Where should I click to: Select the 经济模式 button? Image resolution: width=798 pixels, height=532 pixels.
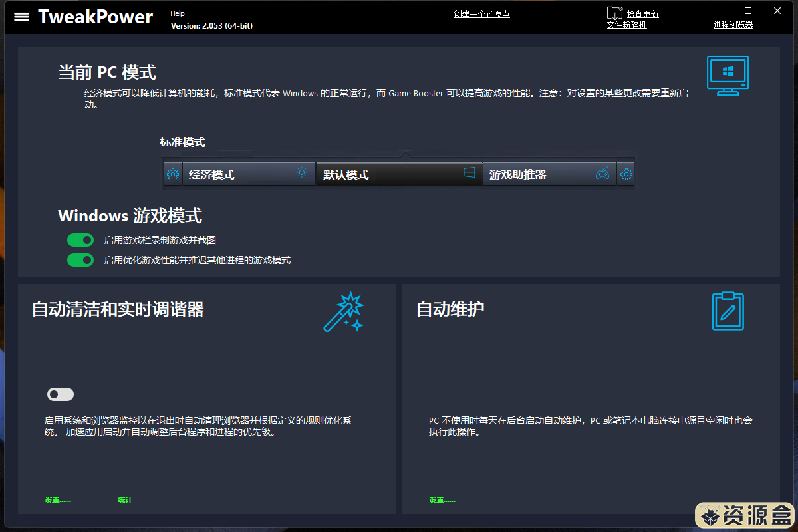[249, 174]
